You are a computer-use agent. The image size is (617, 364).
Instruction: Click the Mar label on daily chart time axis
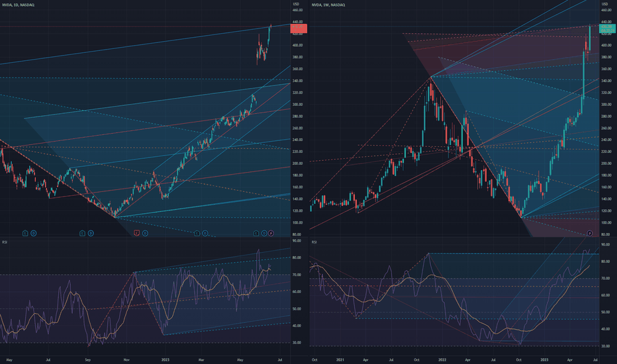(x=201, y=359)
